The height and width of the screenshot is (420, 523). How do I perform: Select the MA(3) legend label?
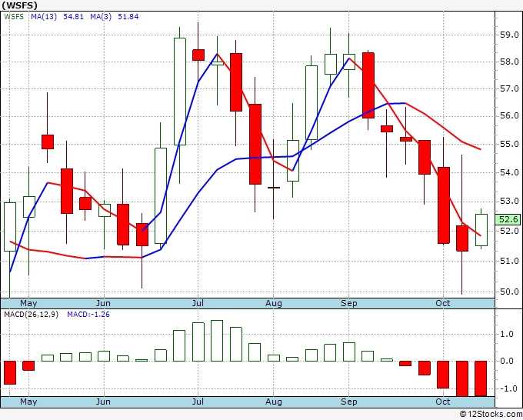pyautogui.click(x=101, y=17)
